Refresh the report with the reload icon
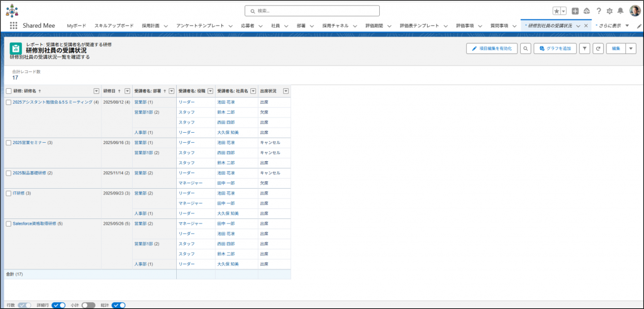 (x=597, y=48)
